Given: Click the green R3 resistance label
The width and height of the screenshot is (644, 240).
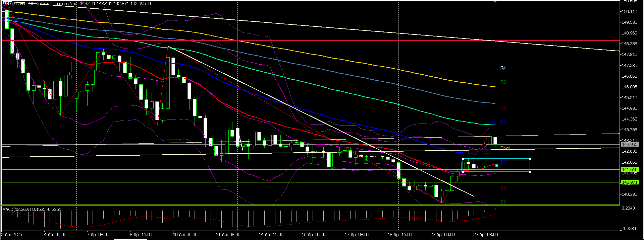Looking at the screenshot, I should coord(503,82).
